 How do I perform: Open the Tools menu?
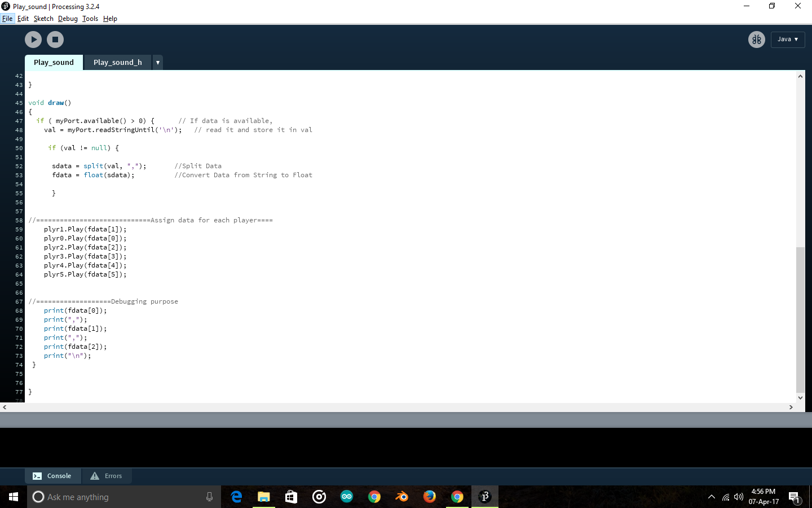coord(90,19)
